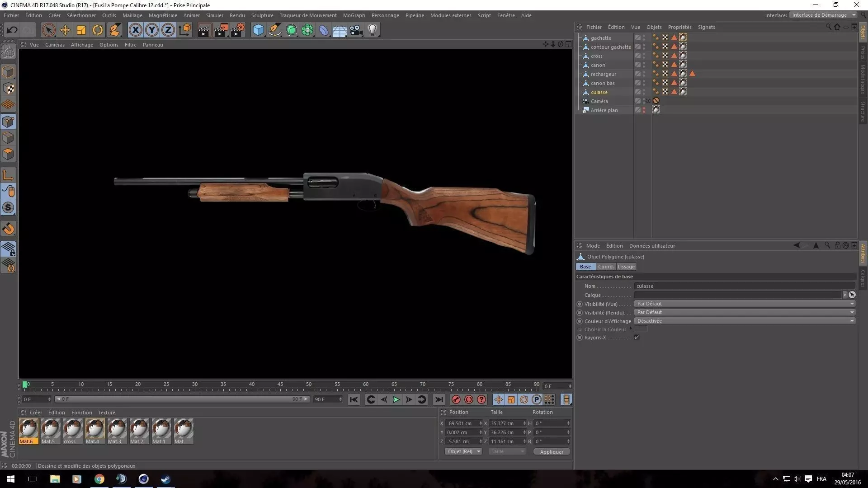Toggle the Visibilité (Vue) animation radio dot
868x488 pixels.
[580, 304]
